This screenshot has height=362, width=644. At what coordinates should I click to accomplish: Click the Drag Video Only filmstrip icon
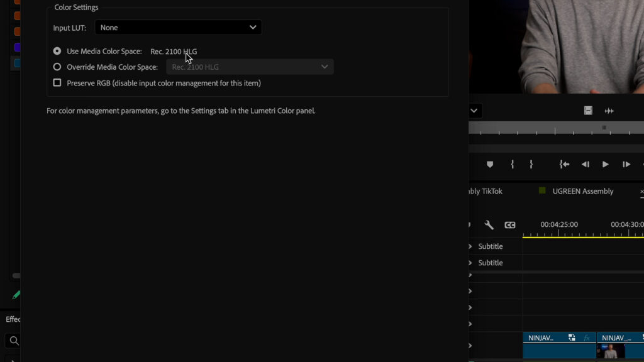(588, 111)
